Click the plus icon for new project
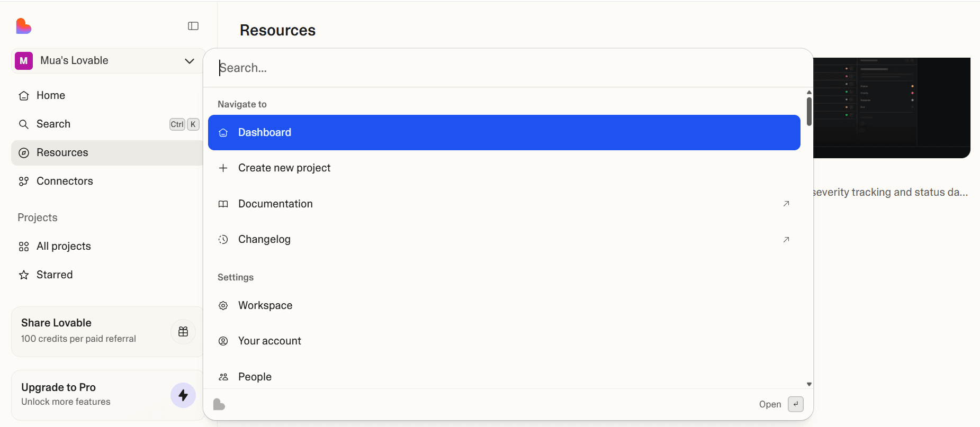Screen dimensions: 980x427 [223, 168]
